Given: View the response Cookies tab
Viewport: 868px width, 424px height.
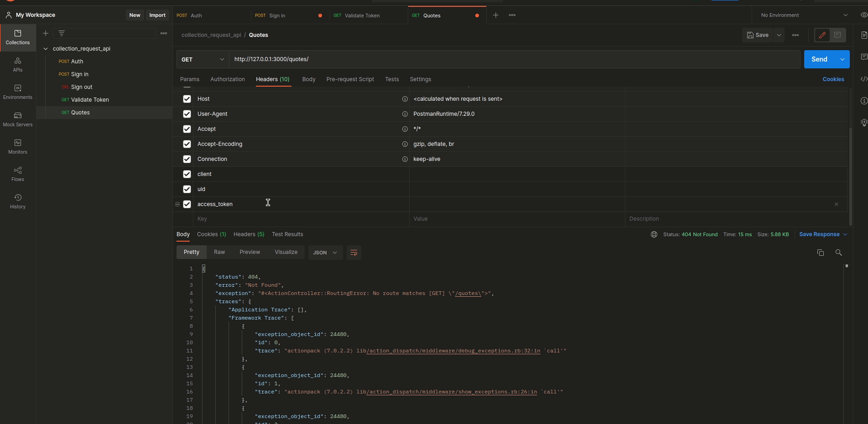Looking at the screenshot, I should [212, 234].
